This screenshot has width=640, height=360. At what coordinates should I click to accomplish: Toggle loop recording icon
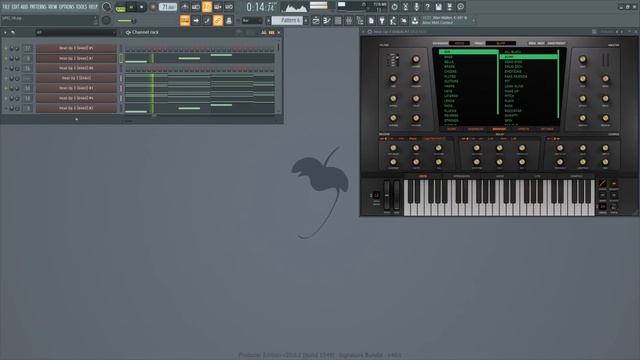(229, 7)
